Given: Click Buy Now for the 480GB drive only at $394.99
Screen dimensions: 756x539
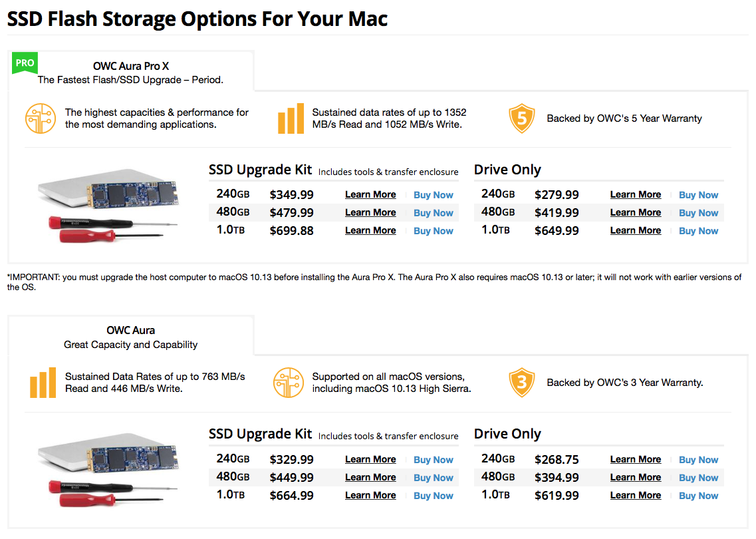Looking at the screenshot, I should point(699,478).
